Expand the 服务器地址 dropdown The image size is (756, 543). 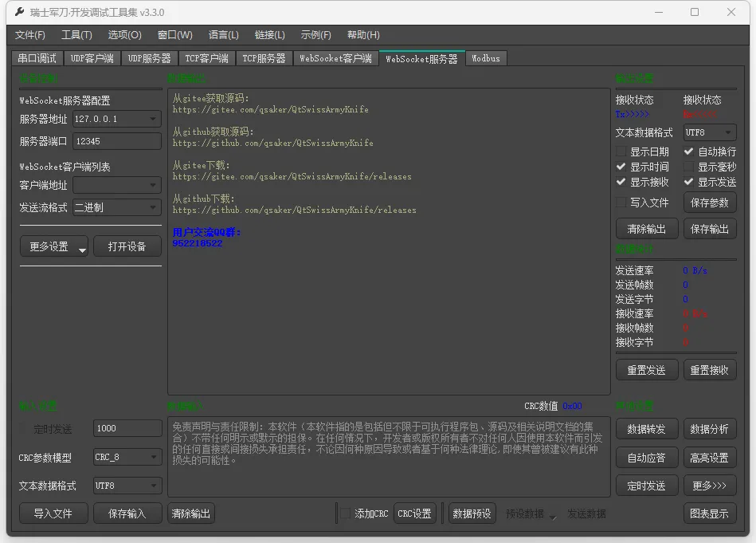(x=117, y=119)
